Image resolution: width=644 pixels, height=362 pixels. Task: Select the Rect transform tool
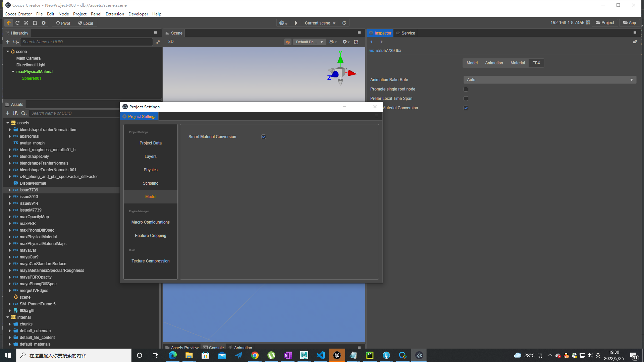point(35,23)
